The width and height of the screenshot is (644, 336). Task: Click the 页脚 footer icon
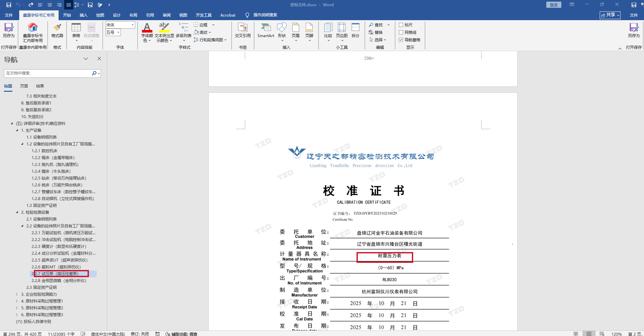tap(309, 32)
